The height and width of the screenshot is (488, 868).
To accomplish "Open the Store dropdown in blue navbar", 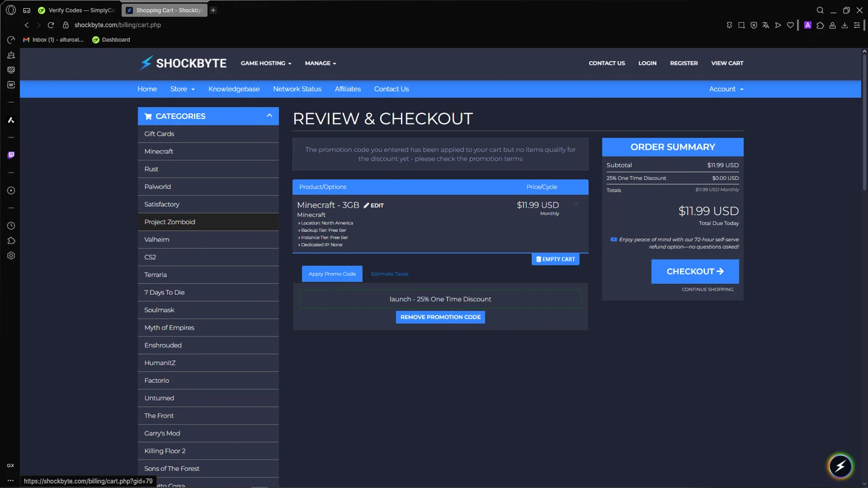I will coord(182,89).
